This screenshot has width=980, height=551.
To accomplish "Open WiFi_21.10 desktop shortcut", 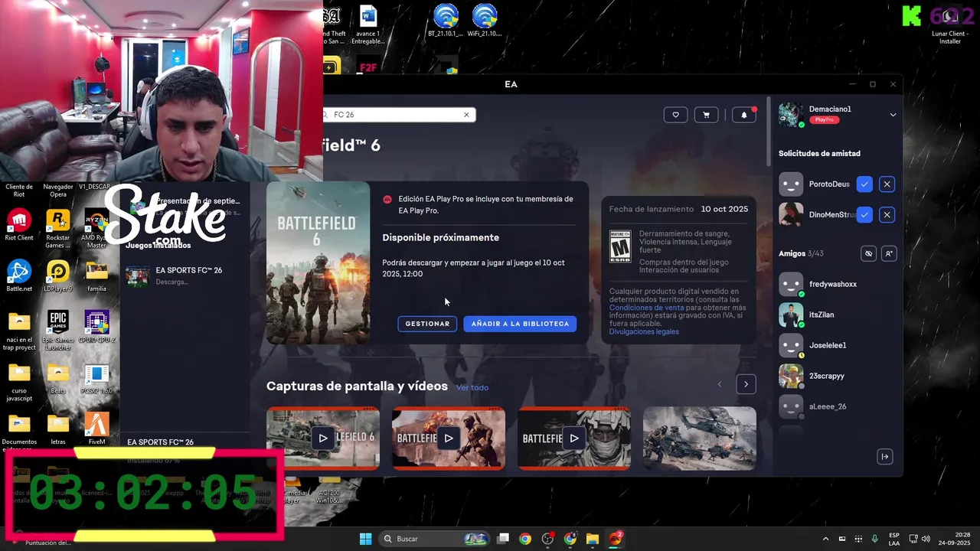I will click(485, 21).
